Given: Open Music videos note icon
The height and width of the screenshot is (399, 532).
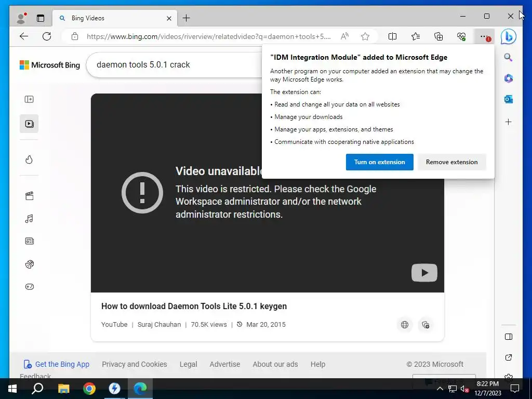Looking at the screenshot, I should click(x=29, y=219).
